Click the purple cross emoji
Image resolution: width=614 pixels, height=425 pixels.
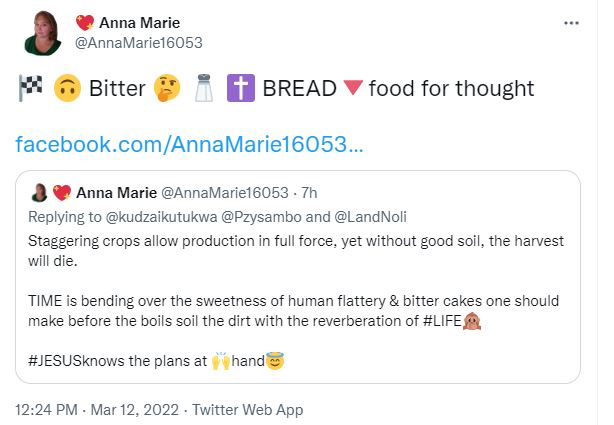241,89
